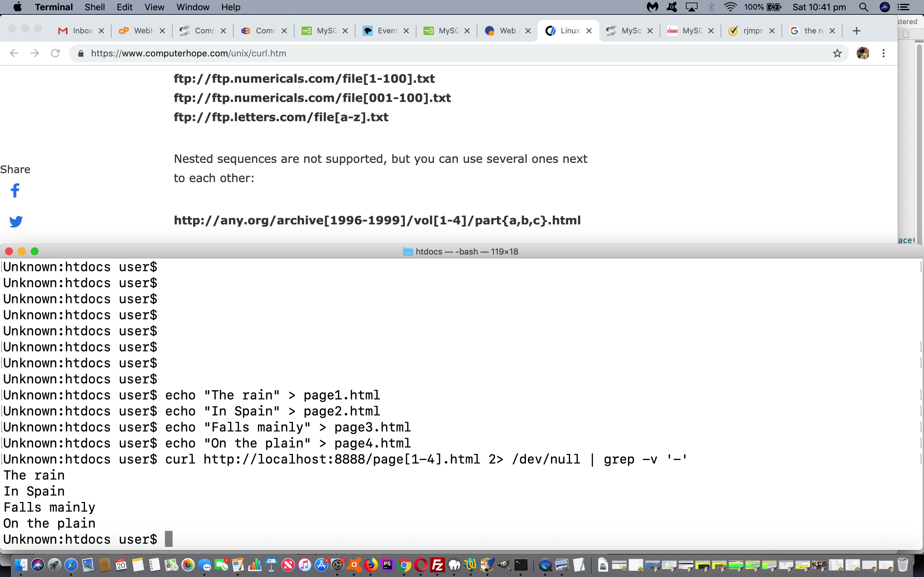Open Photoshop from the Dock
This screenshot has width=924, height=577.
coord(387,565)
